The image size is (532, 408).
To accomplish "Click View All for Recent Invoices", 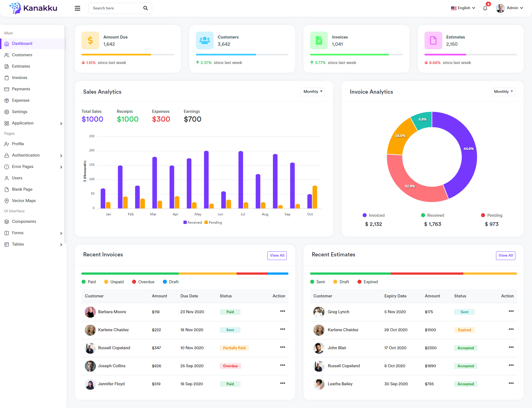I will (277, 256).
